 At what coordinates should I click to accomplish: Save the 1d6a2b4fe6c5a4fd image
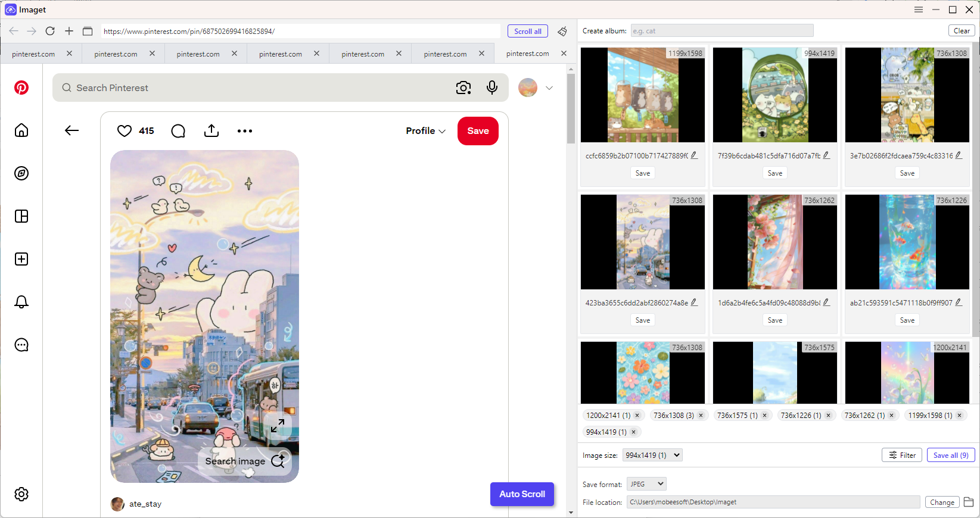tap(775, 320)
